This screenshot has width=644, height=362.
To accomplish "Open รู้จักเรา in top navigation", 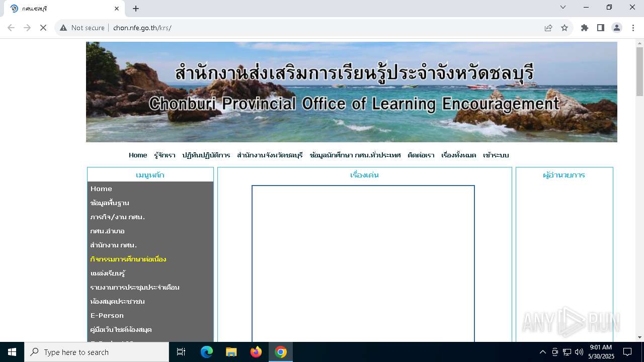I will click(165, 155).
